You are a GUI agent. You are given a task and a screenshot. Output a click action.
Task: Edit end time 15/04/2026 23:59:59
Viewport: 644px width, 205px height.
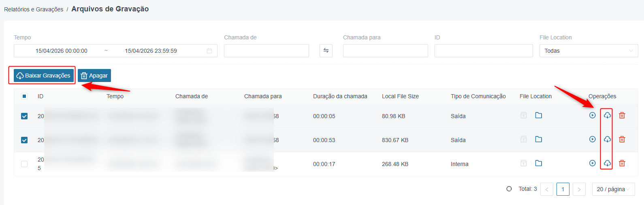(151, 51)
